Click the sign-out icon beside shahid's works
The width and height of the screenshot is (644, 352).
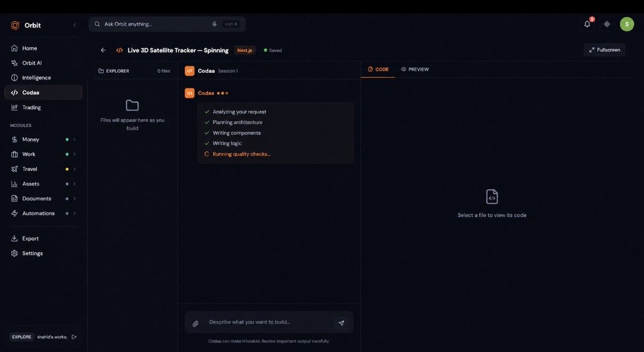tap(74, 337)
